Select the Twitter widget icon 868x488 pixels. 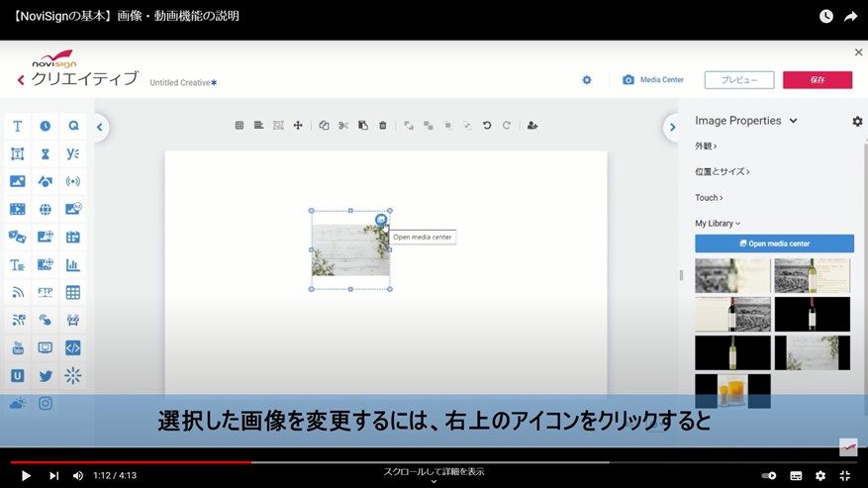(46, 376)
